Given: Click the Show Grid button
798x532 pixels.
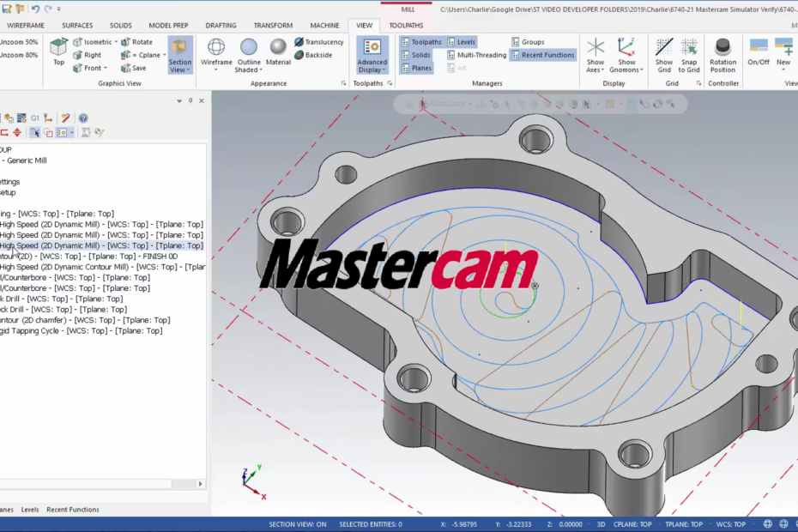Looking at the screenshot, I should [x=664, y=55].
